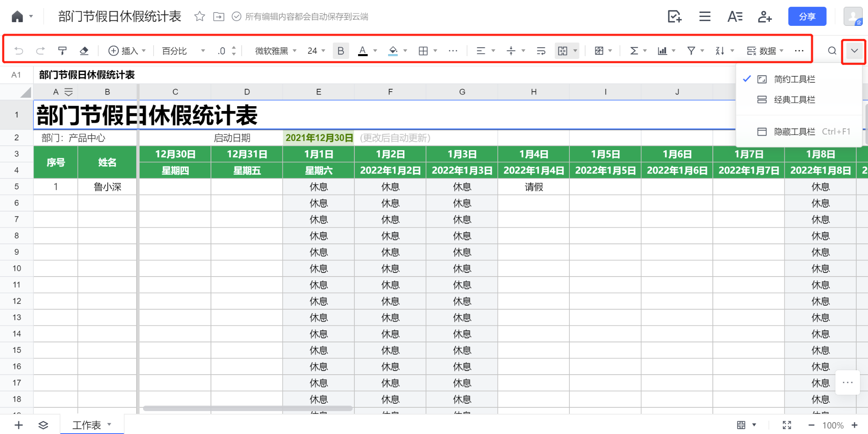Click the text wrap icon
Viewport: 868px width, 434px height.
541,51
